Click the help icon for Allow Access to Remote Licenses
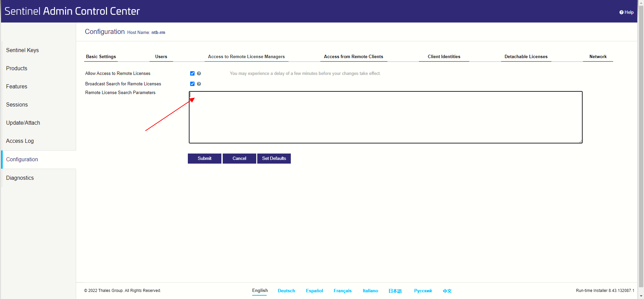 199,74
